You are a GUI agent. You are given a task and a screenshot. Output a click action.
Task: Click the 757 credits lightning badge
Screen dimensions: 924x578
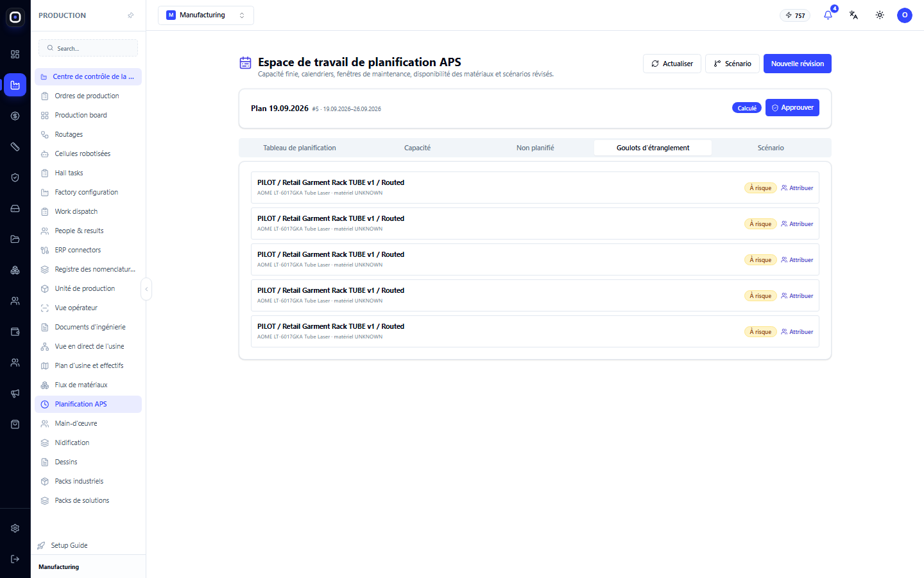795,15
